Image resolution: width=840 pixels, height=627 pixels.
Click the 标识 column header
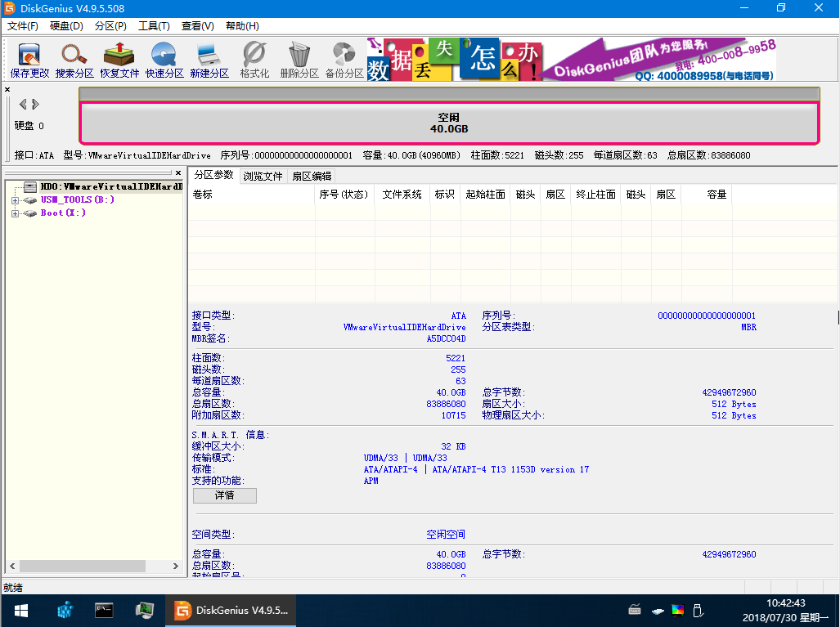(x=445, y=195)
